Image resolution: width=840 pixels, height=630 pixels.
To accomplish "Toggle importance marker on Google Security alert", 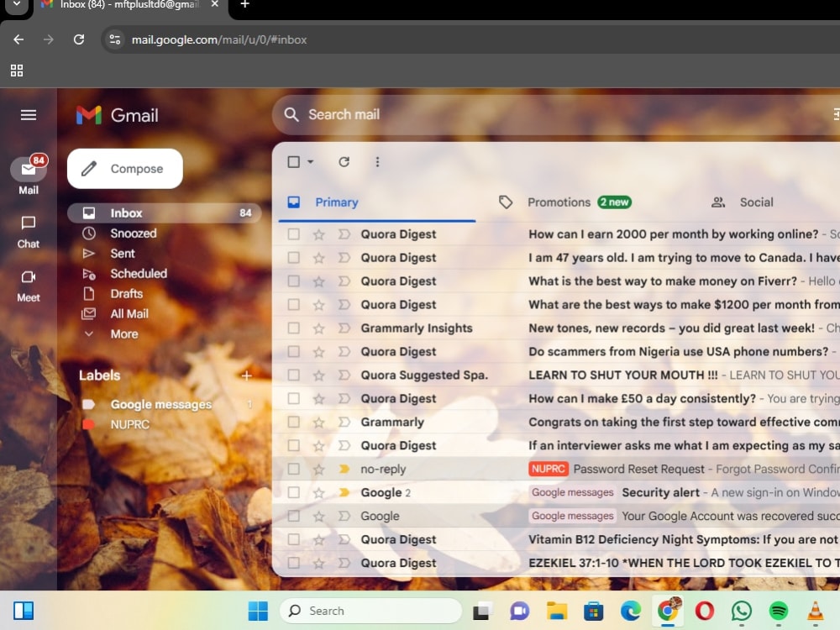I will tap(344, 492).
